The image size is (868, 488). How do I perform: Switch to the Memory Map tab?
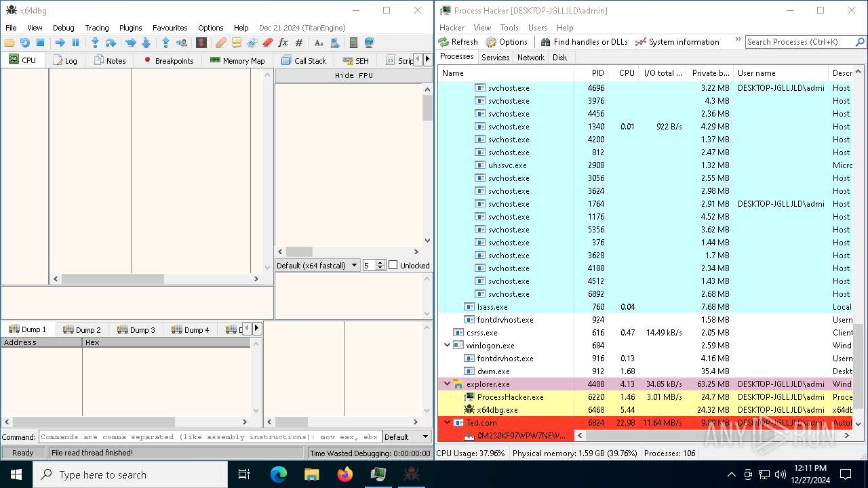pyautogui.click(x=237, y=60)
